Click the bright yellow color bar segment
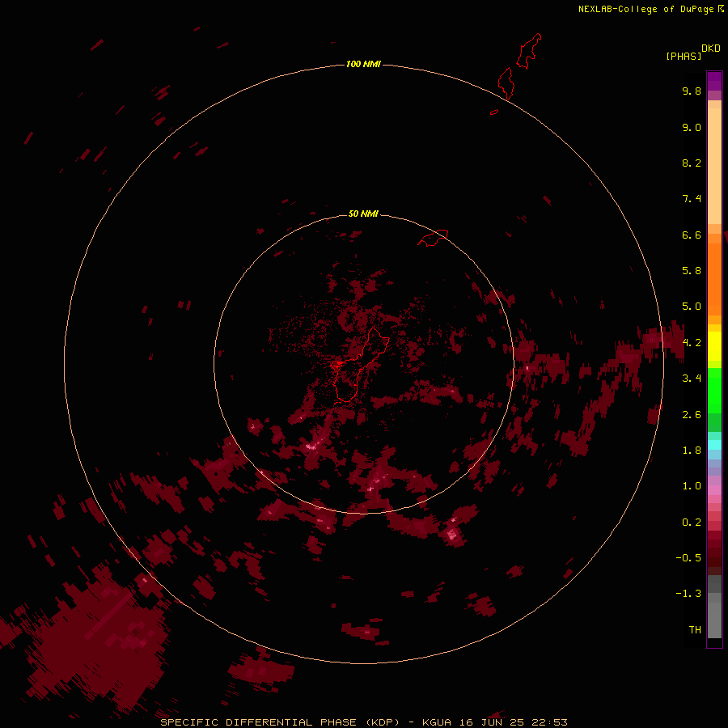Viewport: 728px width, 728px height. [x=714, y=346]
